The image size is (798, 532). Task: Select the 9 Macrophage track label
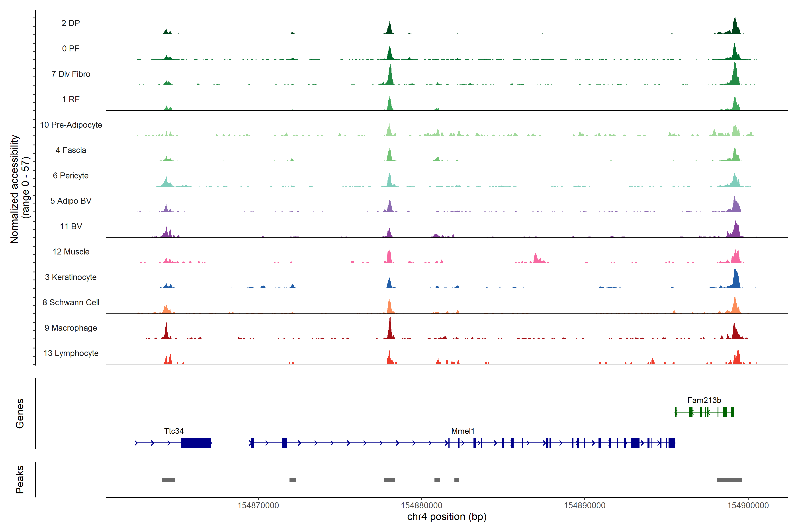[x=70, y=328]
